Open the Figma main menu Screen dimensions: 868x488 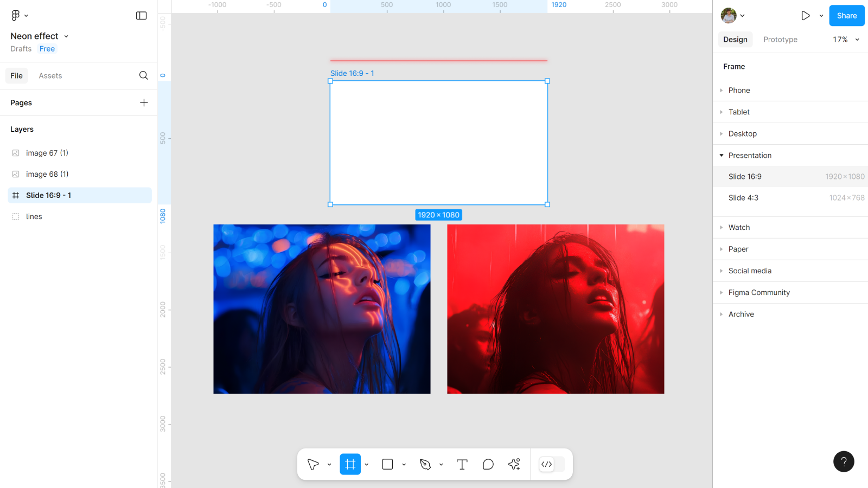coord(19,16)
